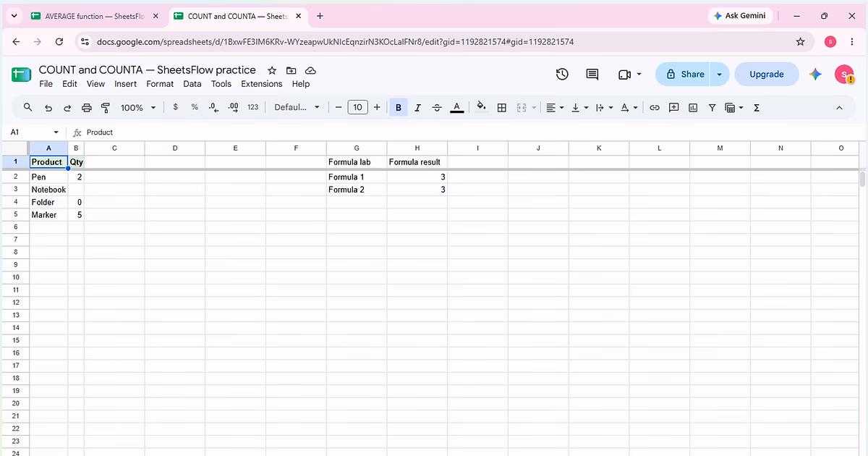Open the Google account avatar
Screen dimensions: 868x456
pyautogui.click(x=844, y=74)
